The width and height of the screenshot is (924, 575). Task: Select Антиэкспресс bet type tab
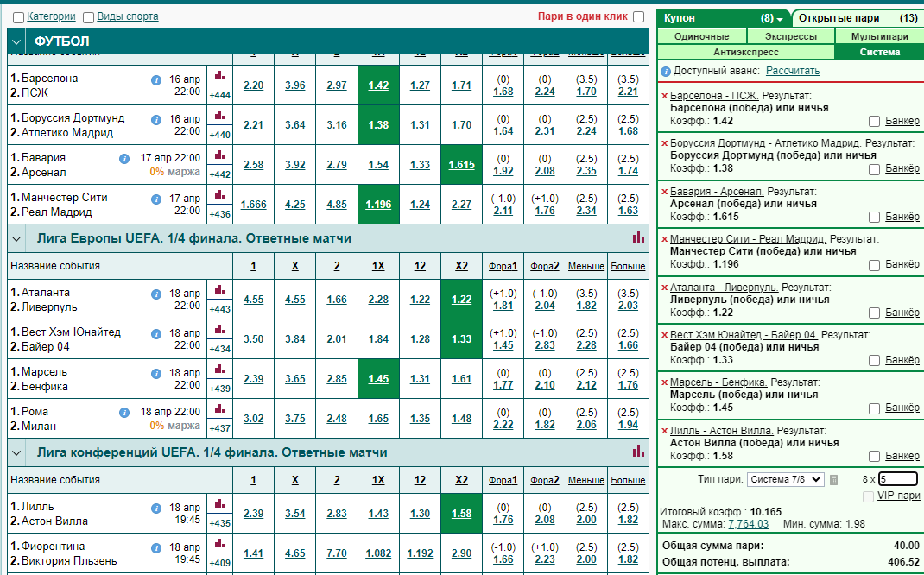pyautogui.click(x=745, y=52)
